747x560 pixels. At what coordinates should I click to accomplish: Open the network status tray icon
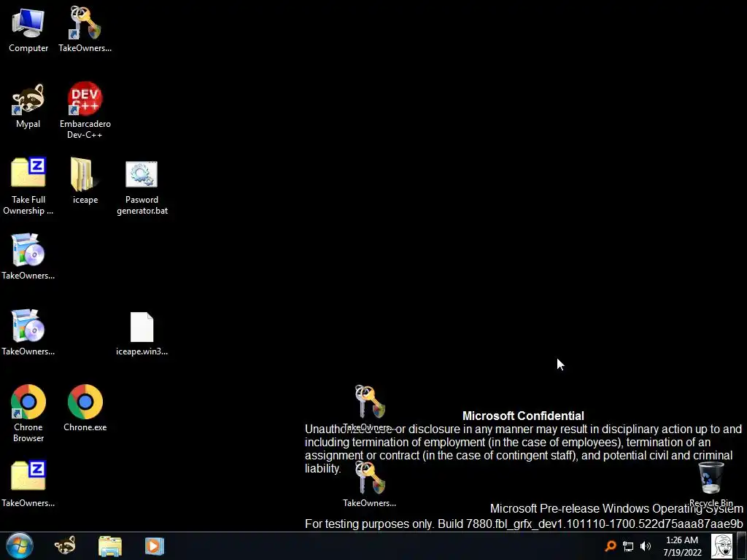click(628, 546)
